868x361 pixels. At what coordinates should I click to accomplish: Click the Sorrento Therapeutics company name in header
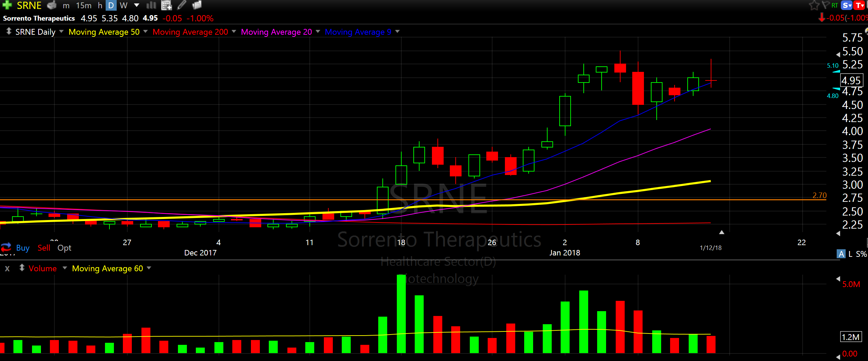click(39, 18)
